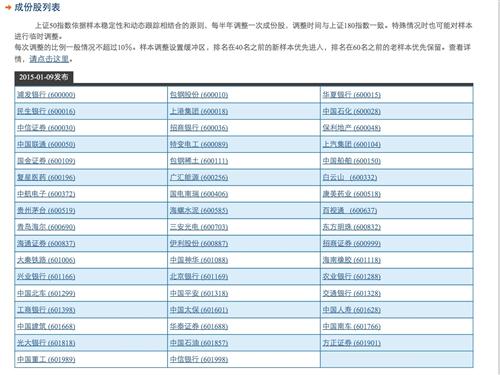Open 中国石油 (601857) stock link
Viewport: 500px width, 375px height.
[199, 343]
